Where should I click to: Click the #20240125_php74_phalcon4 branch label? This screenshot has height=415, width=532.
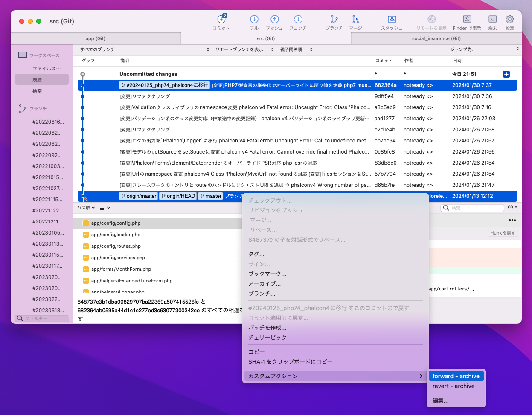tap(165, 85)
